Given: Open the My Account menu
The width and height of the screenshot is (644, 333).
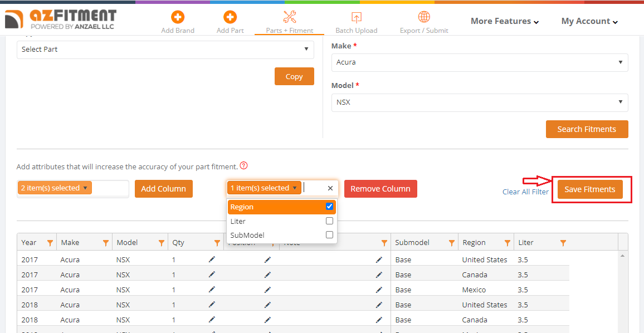Looking at the screenshot, I should point(589,21).
